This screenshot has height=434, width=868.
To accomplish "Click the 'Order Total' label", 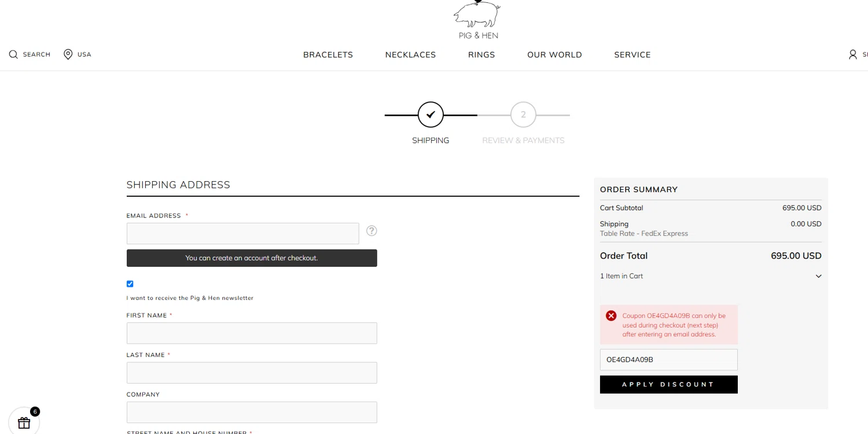I will click(624, 256).
